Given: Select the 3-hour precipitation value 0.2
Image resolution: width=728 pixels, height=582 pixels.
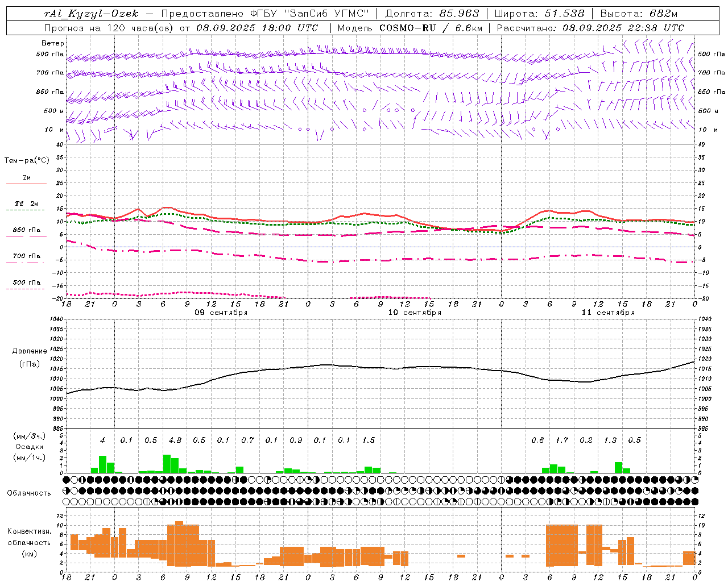Looking at the screenshot, I should click(x=586, y=440).
